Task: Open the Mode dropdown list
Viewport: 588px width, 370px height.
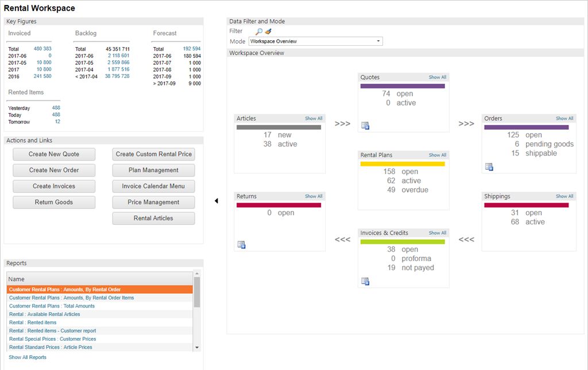Action: click(378, 41)
